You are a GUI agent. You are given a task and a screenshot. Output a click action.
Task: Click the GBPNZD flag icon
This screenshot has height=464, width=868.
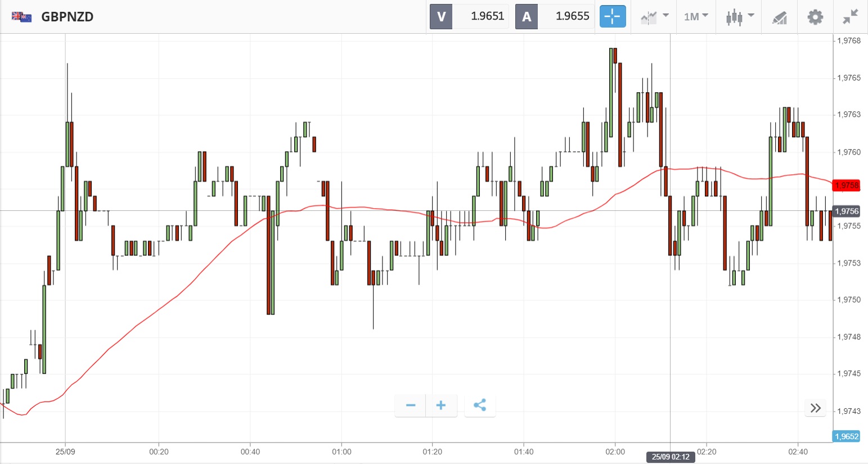(21, 17)
